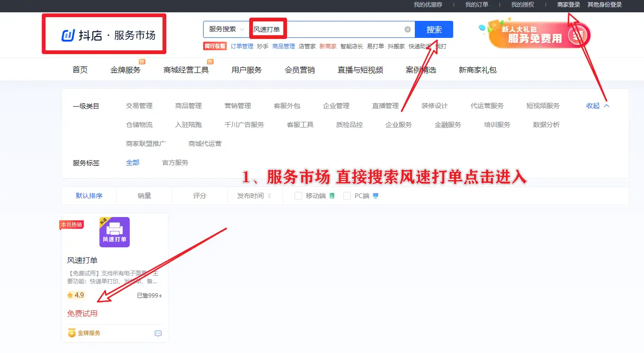Screen dimensions: 644x353
Task: Select 营销管理 category
Action: pos(238,106)
